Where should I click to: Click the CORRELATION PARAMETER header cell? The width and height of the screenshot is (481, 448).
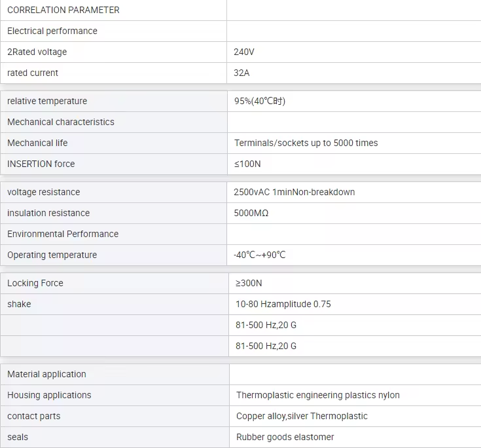click(x=63, y=10)
